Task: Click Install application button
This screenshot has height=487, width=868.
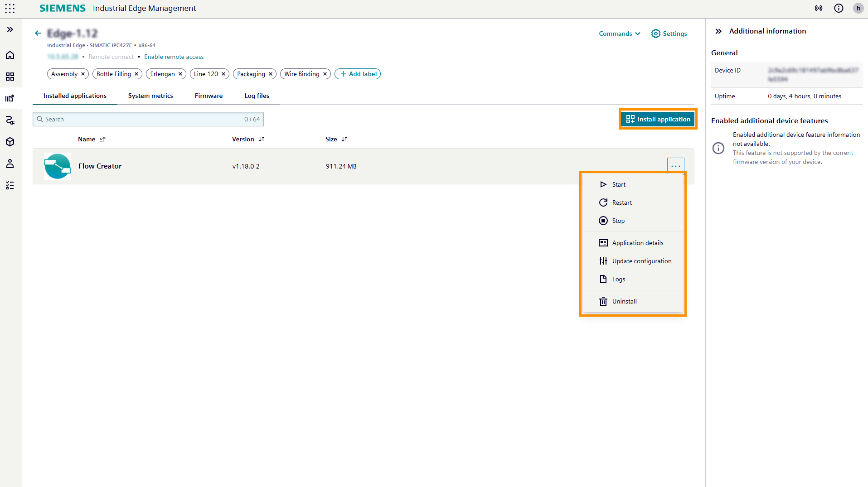Action: (658, 119)
